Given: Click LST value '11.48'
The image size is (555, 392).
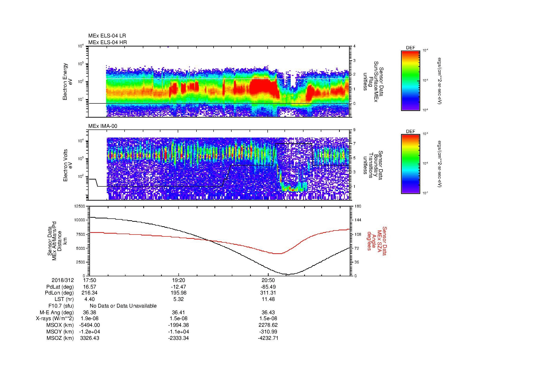Looking at the screenshot, I should (x=268, y=299).
